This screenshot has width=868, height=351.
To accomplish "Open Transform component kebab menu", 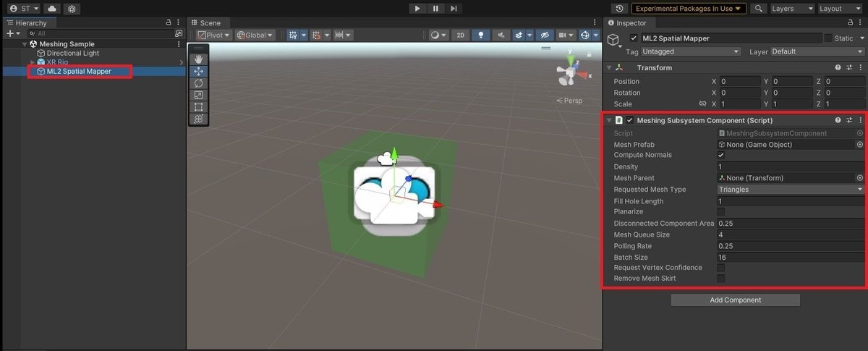I will [860, 67].
